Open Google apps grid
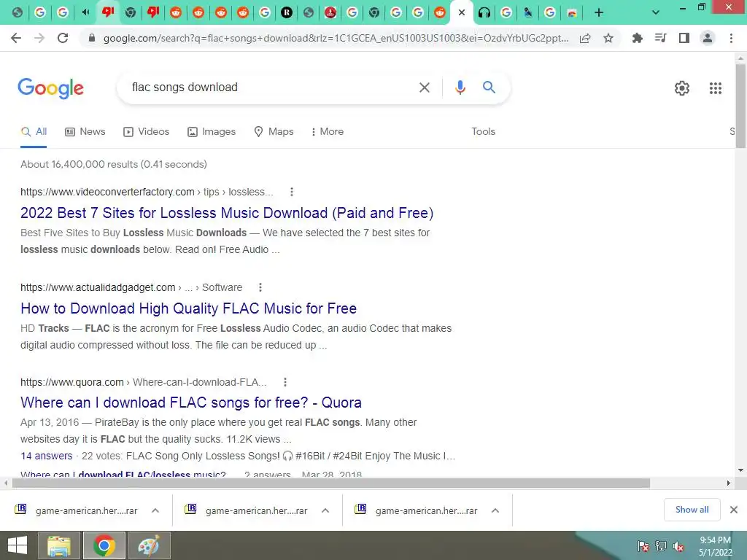Viewport: 747px width, 560px height. 715,88
